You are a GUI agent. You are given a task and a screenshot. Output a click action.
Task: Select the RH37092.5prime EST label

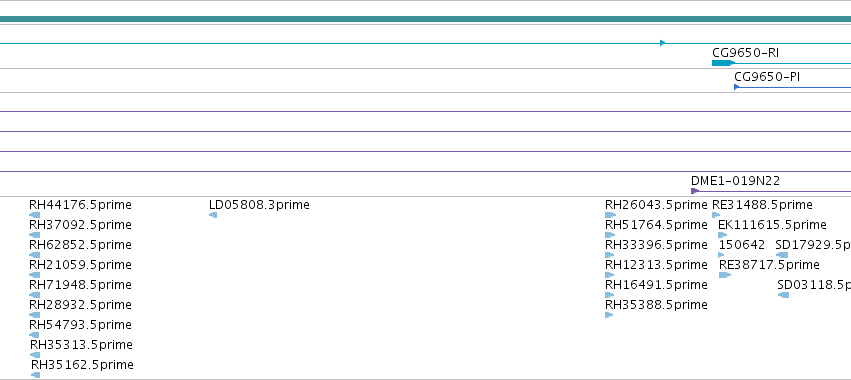pyautogui.click(x=80, y=225)
